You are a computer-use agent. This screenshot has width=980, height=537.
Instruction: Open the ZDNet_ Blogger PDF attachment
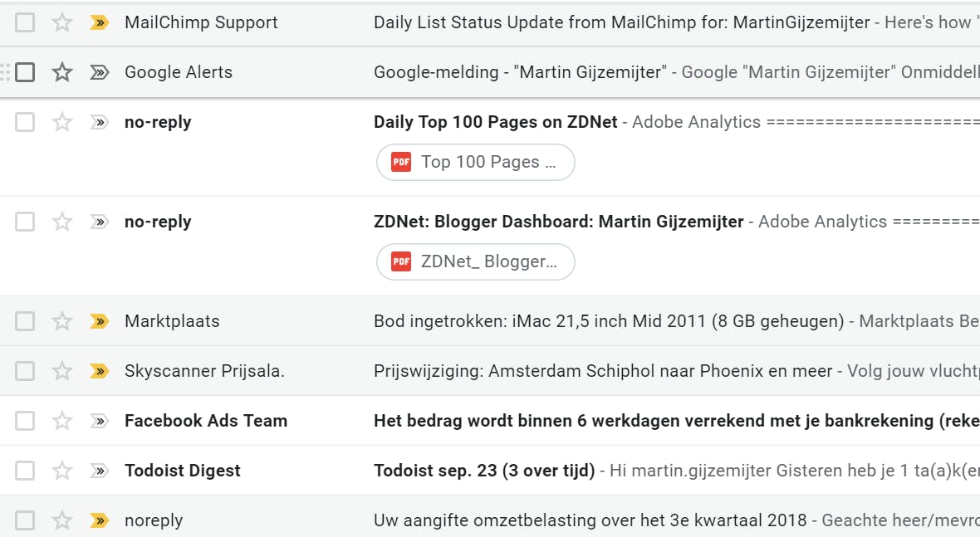coord(475,261)
